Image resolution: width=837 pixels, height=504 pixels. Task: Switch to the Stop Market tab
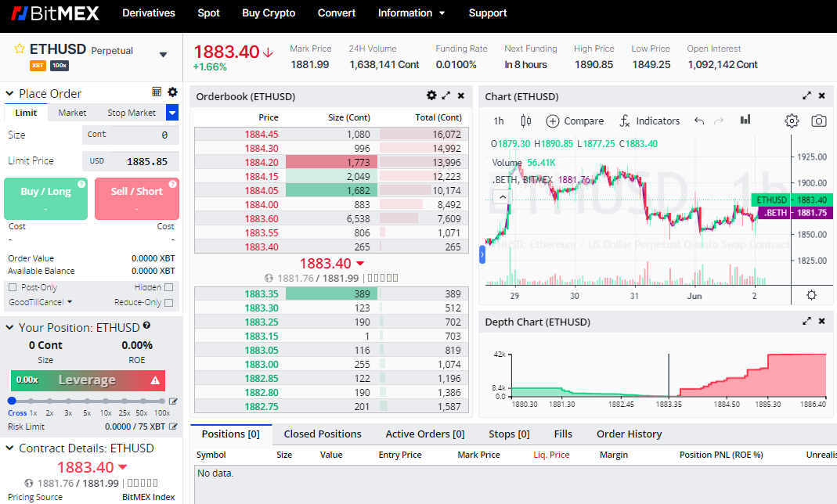tap(132, 113)
